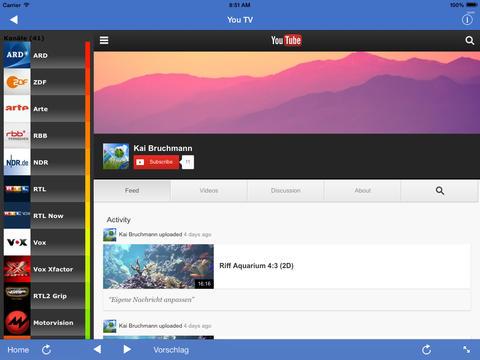Select the Vox Xfactor channel
This screenshot has width=480, height=360.
[x=44, y=269]
